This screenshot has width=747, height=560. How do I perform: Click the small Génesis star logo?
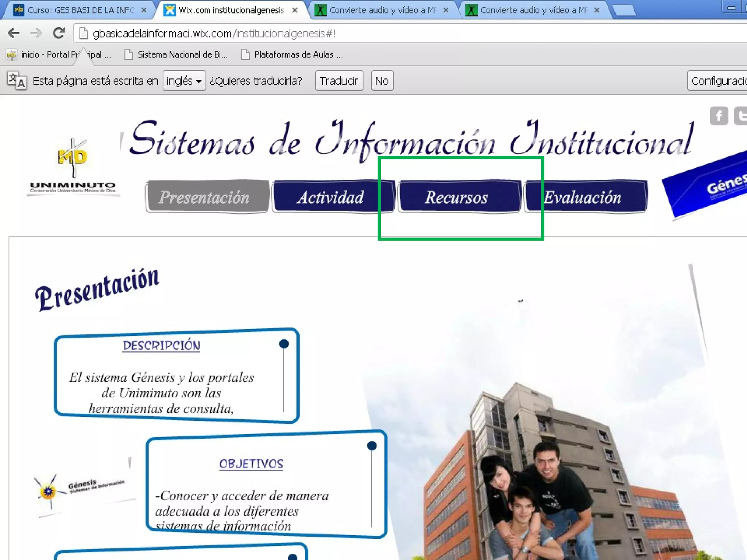click(48, 491)
